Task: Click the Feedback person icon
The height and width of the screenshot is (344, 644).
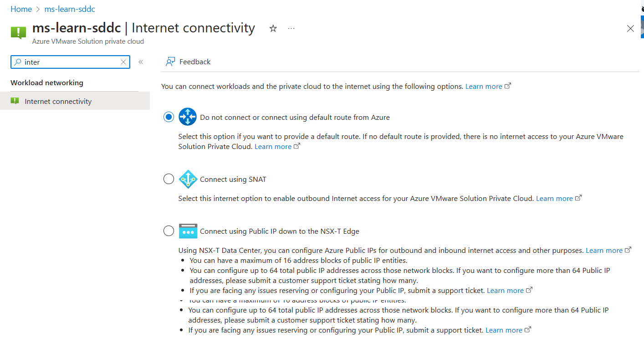Action: coord(170,62)
